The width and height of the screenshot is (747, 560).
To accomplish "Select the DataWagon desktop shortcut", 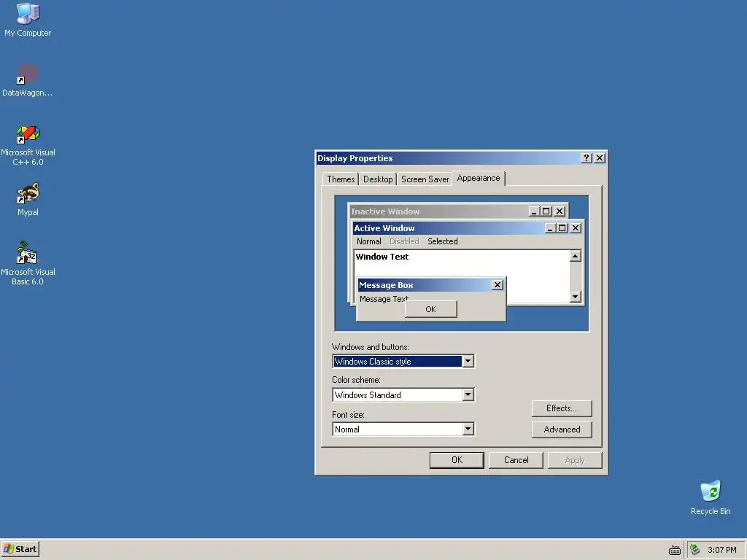I will 27,79.
